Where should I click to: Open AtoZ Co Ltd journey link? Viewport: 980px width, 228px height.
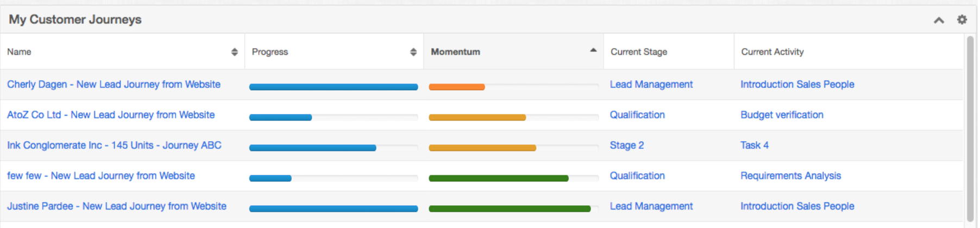pos(111,115)
